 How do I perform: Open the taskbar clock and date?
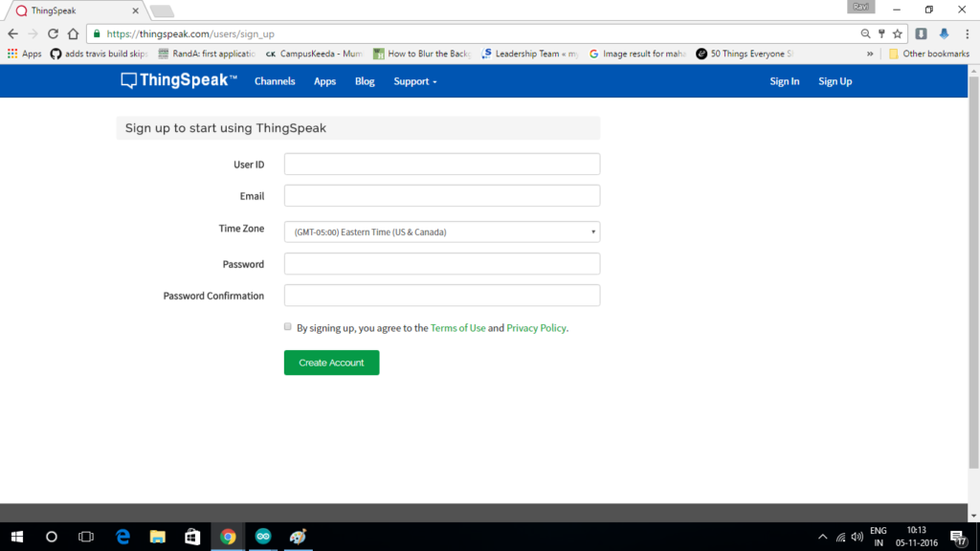(x=916, y=537)
